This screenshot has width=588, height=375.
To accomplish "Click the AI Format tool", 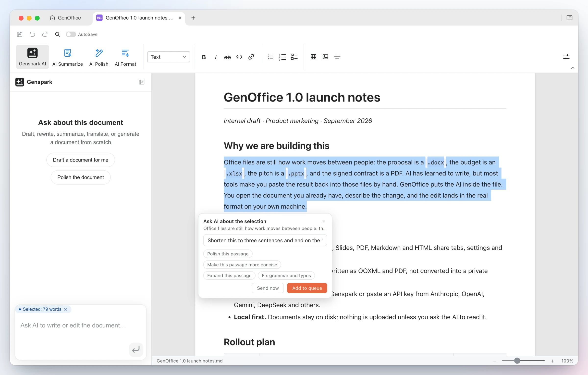I will pyautogui.click(x=125, y=57).
